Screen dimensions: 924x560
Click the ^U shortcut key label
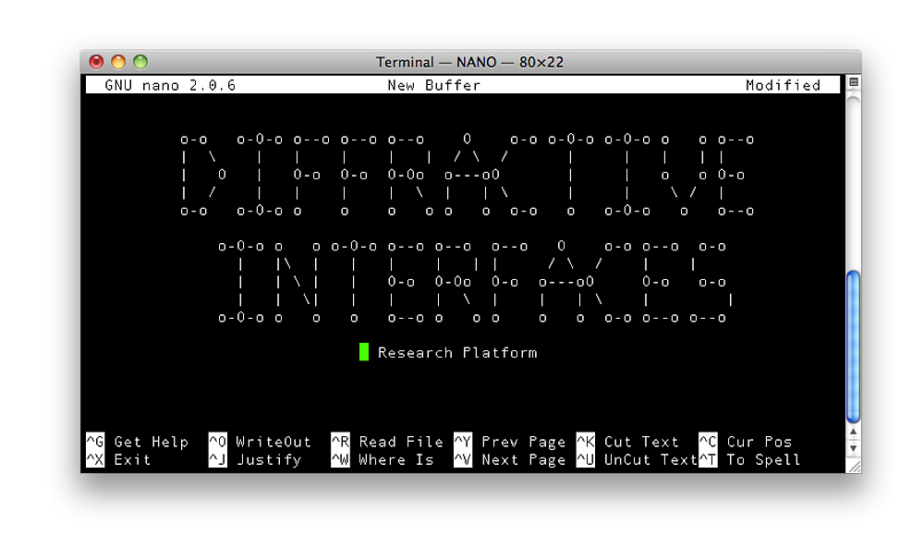click(x=585, y=459)
